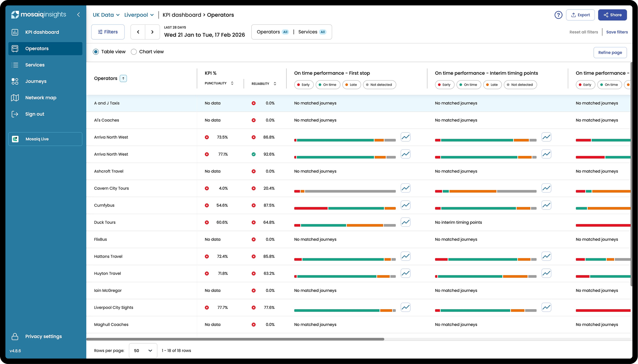Go to previous date period arrow
This screenshot has height=364, width=638.
138,32
